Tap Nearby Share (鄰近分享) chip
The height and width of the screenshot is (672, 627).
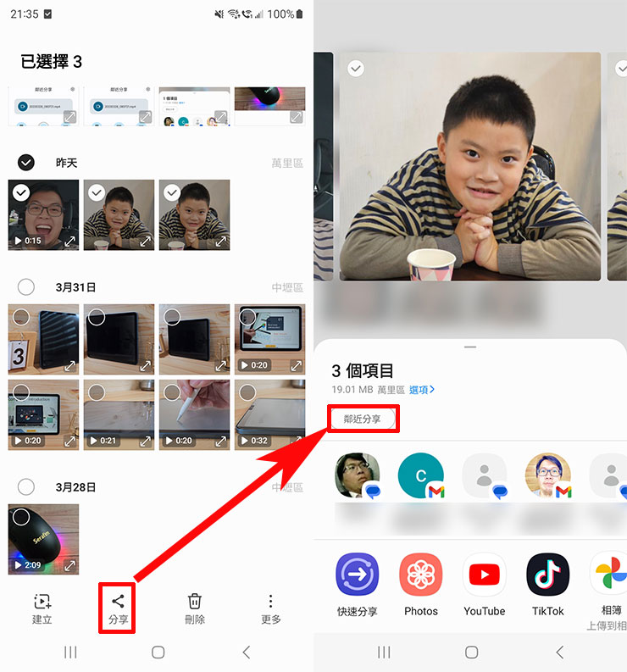(362, 419)
